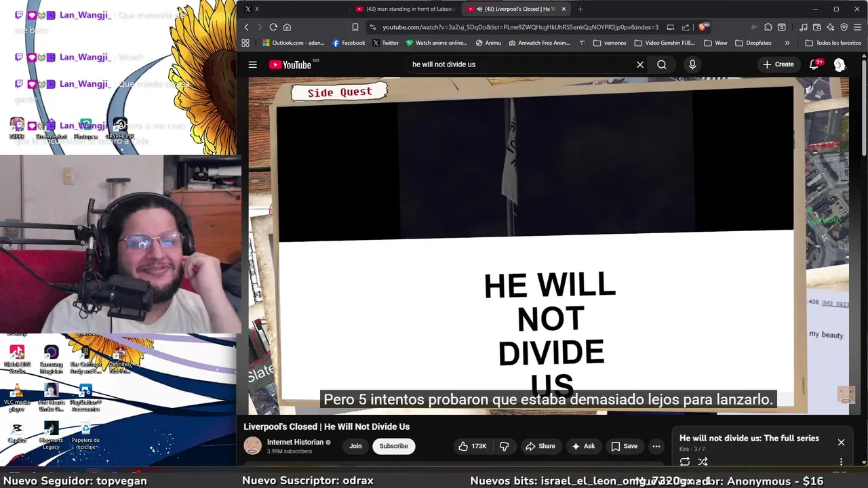Click the Join channel button

(355, 446)
